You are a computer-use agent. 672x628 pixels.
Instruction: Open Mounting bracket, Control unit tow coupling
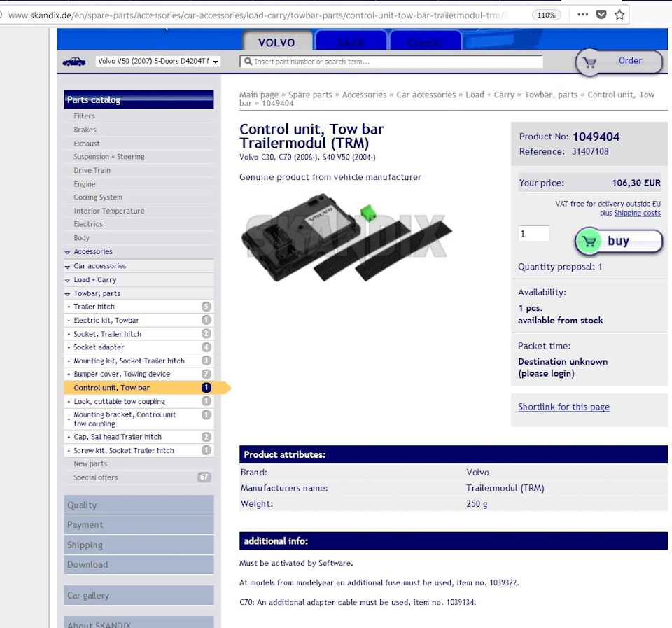click(x=139, y=419)
